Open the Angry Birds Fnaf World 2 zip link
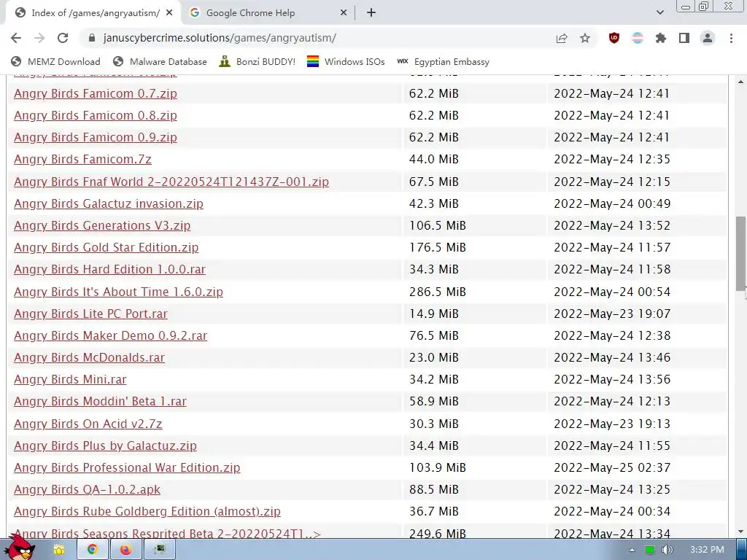 [x=171, y=182]
